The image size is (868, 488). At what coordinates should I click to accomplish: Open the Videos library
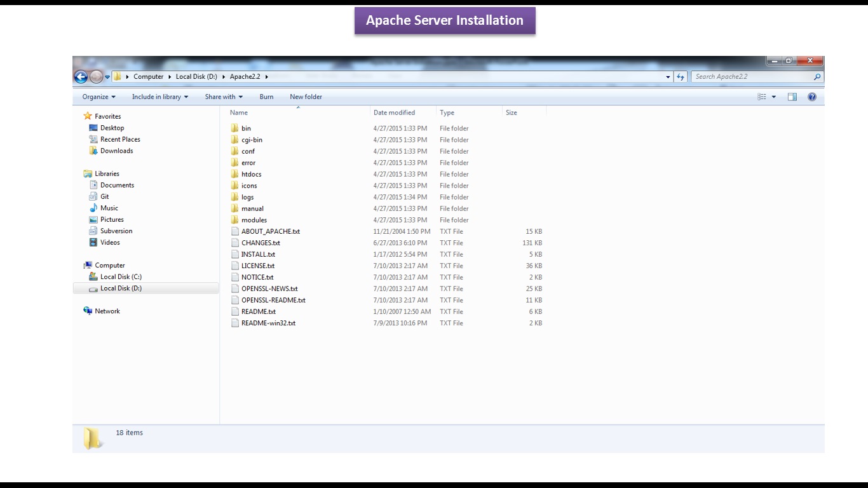pos(110,243)
